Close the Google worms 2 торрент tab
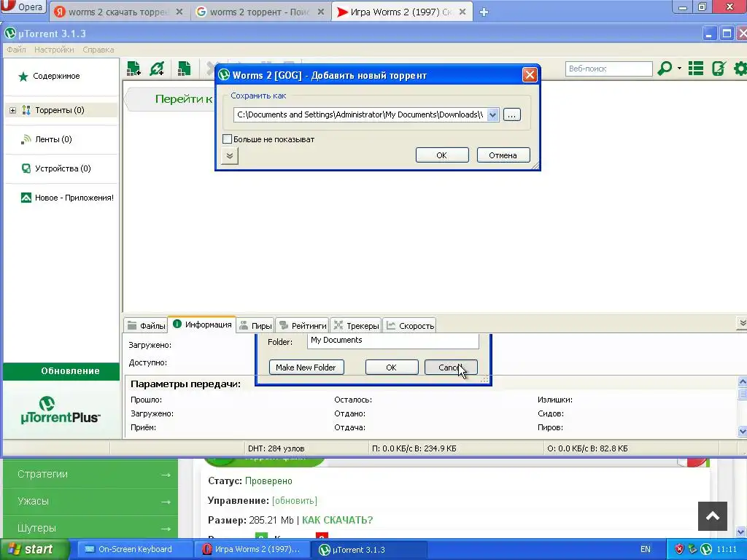Viewport: 747px width, 560px height. 321,12
